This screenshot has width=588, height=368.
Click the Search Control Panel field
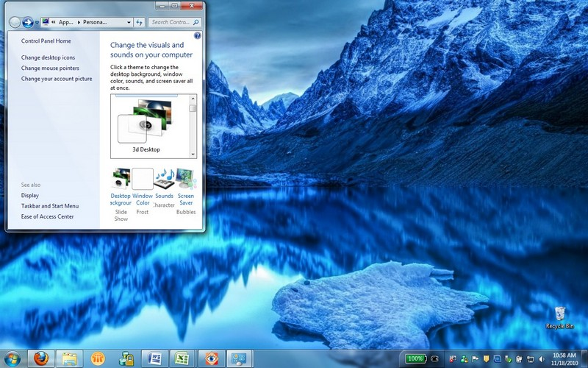(172, 23)
